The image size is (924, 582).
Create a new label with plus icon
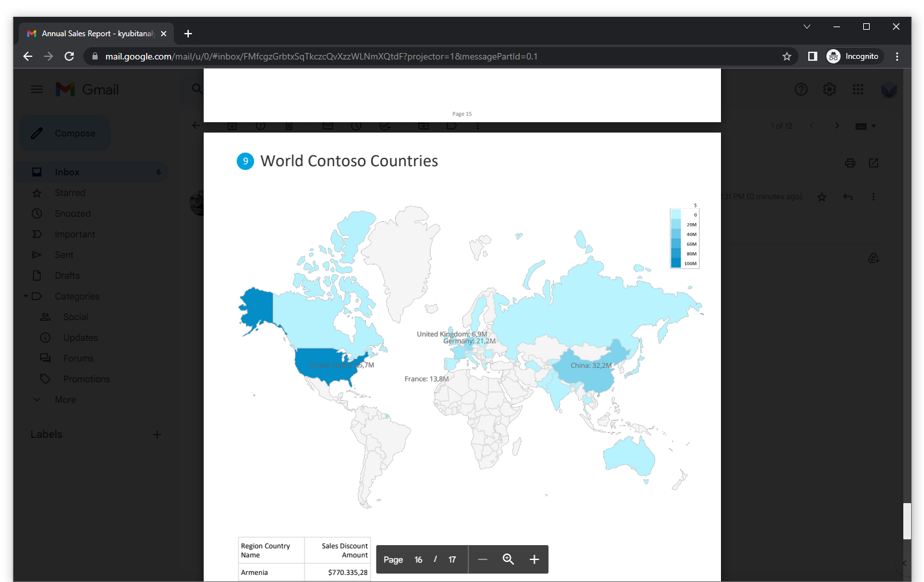(x=157, y=435)
